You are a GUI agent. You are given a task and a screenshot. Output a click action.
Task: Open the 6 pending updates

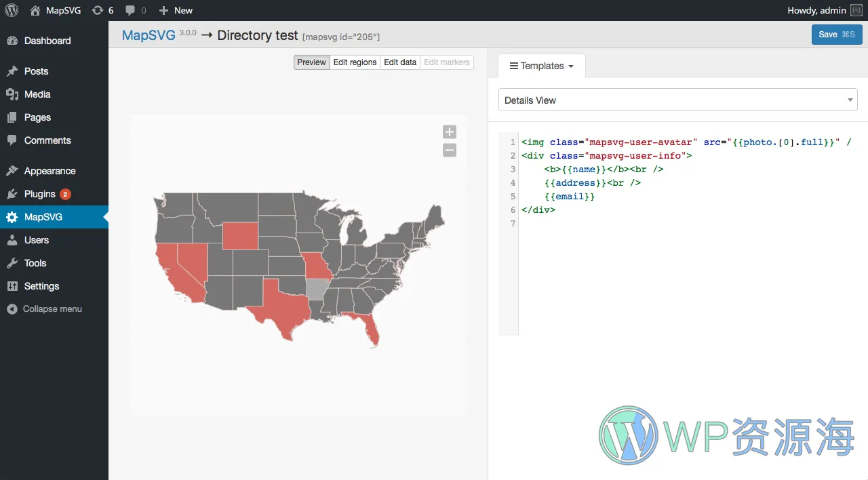coord(102,10)
